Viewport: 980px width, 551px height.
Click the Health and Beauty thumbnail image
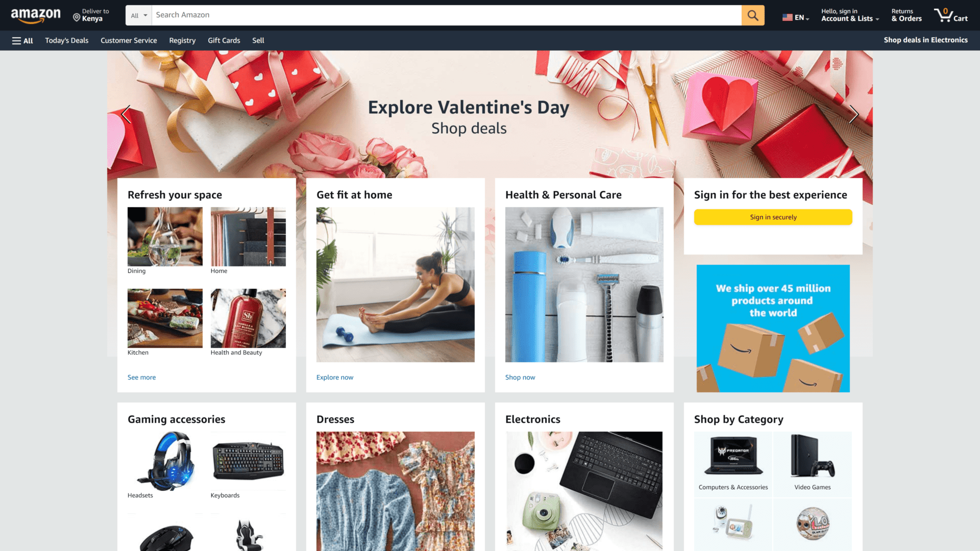click(x=248, y=318)
